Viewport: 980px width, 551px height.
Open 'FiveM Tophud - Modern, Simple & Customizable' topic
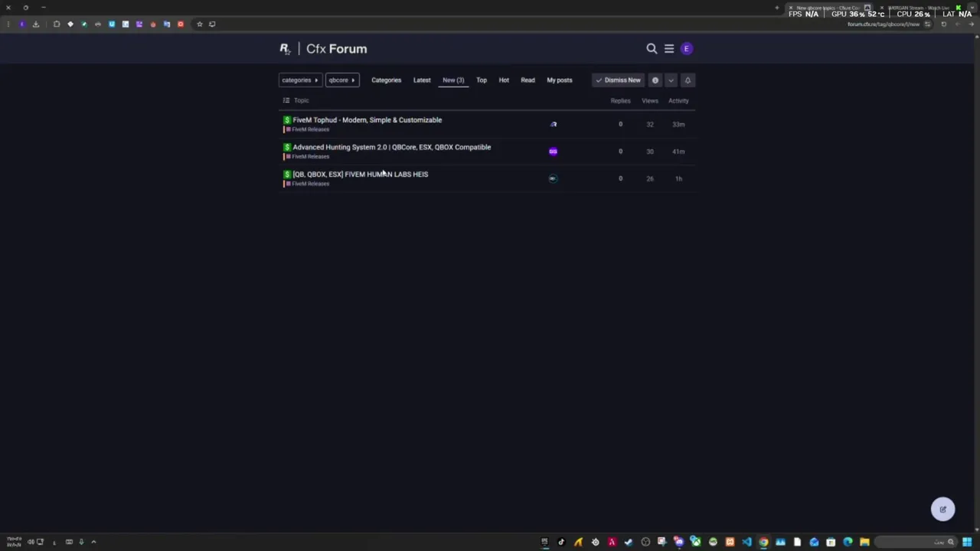pos(367,120)
